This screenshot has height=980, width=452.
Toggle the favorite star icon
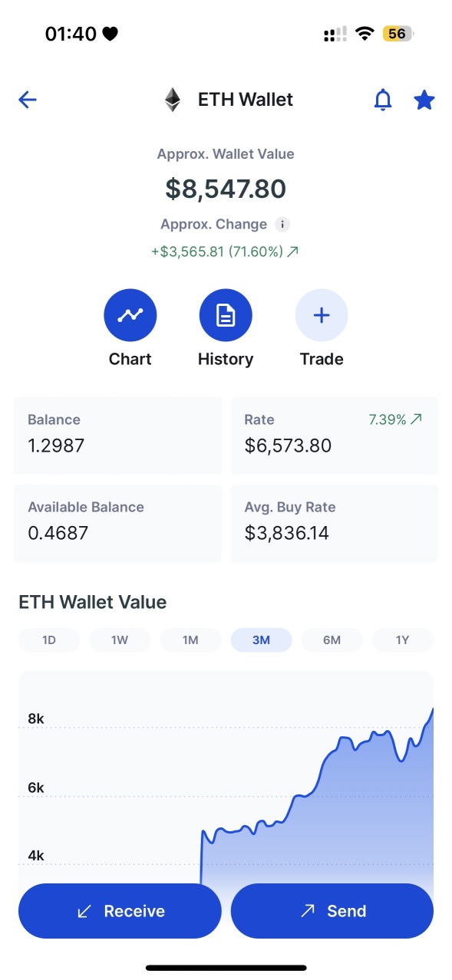coord(424,100)
